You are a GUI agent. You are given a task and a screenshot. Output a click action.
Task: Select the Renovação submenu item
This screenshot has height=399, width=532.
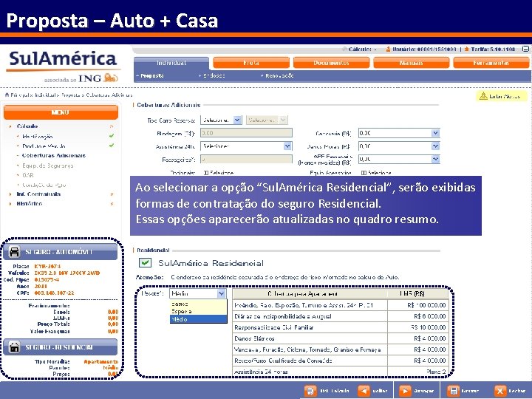pyautogui.click(x=279, y=75)
